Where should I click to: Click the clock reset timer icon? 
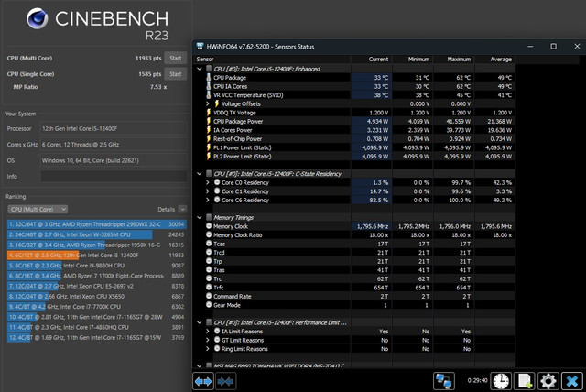pos(501,381)
